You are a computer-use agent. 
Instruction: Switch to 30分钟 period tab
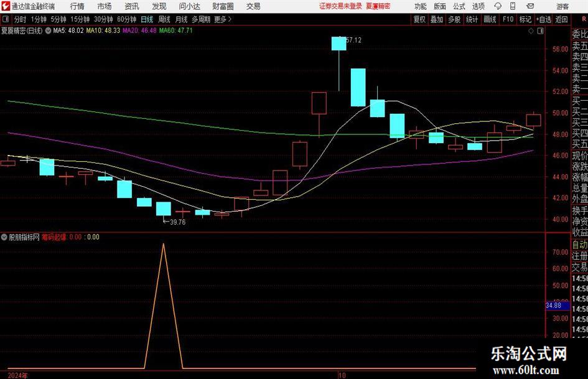pyautogui.click(x=103, y=19)
